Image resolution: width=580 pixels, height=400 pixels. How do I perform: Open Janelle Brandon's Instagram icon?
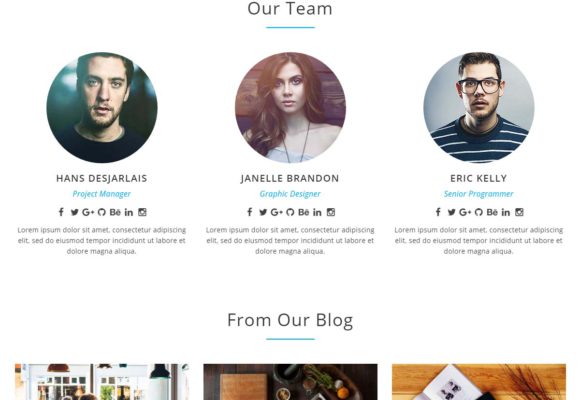point(331,212)
